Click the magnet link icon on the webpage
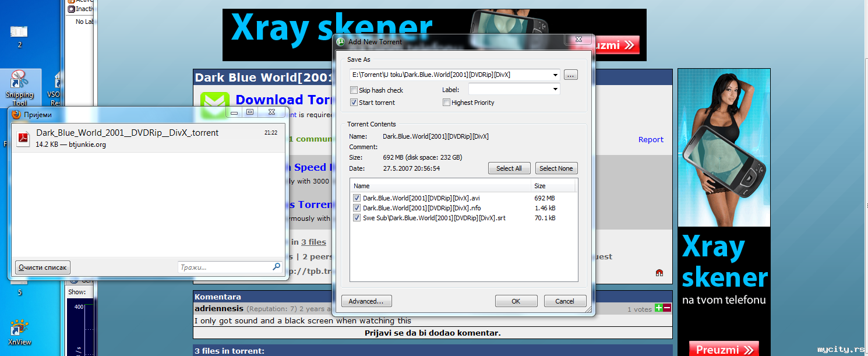 (x=659, y=272)
